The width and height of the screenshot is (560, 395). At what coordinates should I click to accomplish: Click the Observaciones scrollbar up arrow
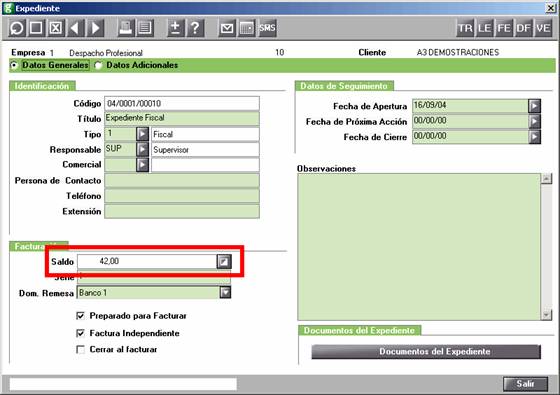546,179
